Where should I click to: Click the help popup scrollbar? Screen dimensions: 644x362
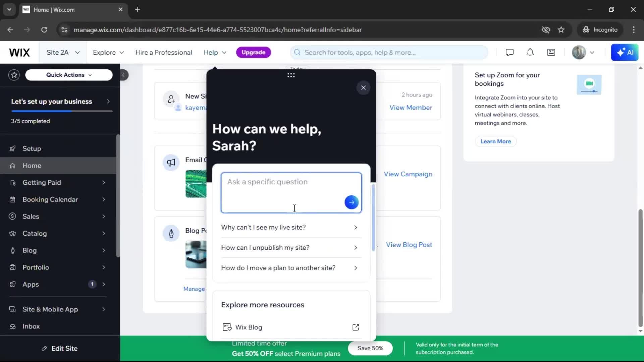[x=373, y=217]
